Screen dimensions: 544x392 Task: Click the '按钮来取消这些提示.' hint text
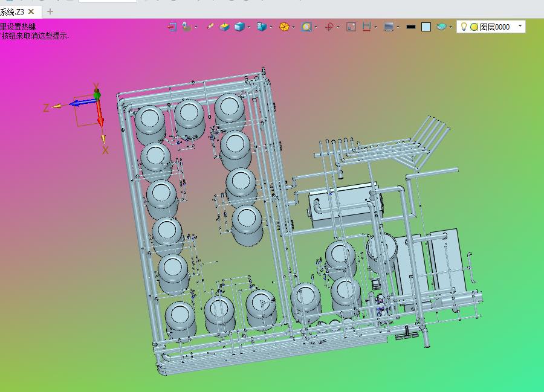tap(35, 36)
